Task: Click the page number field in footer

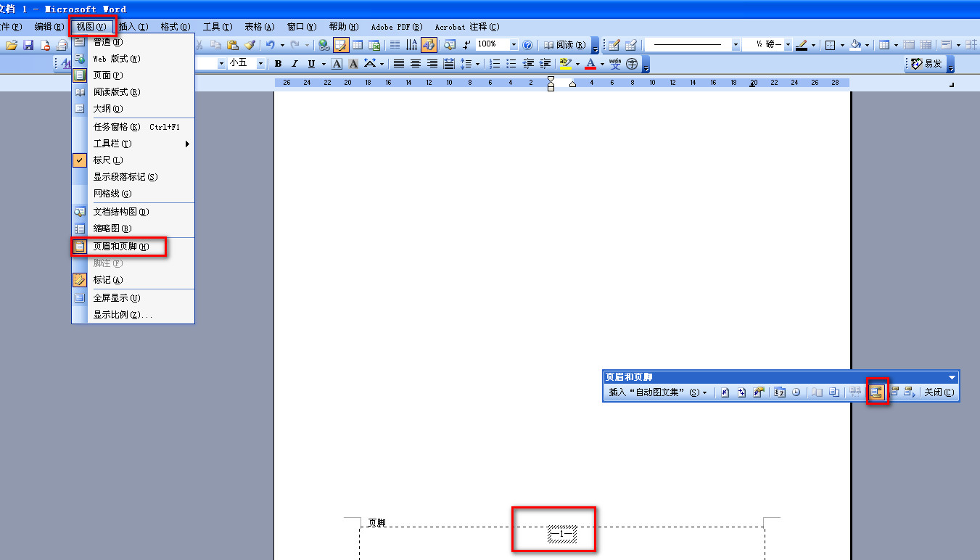Action: [561, 535]
